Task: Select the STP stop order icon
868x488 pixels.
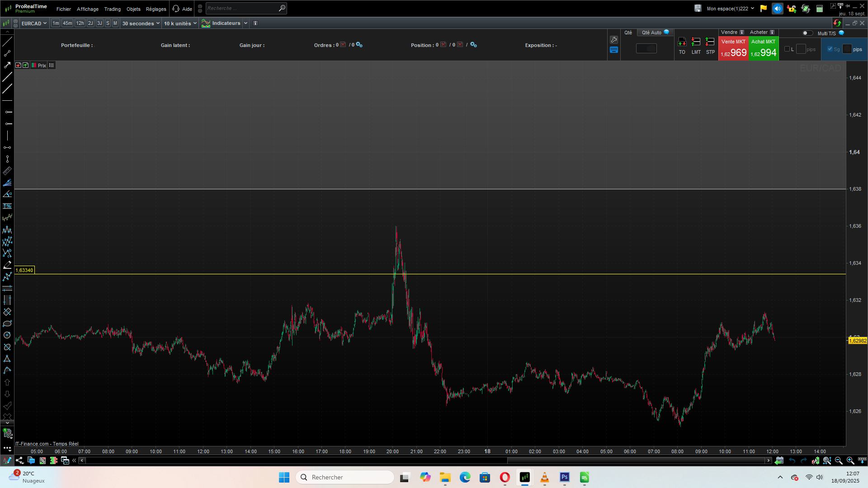Action: click(x=710, y=42)
